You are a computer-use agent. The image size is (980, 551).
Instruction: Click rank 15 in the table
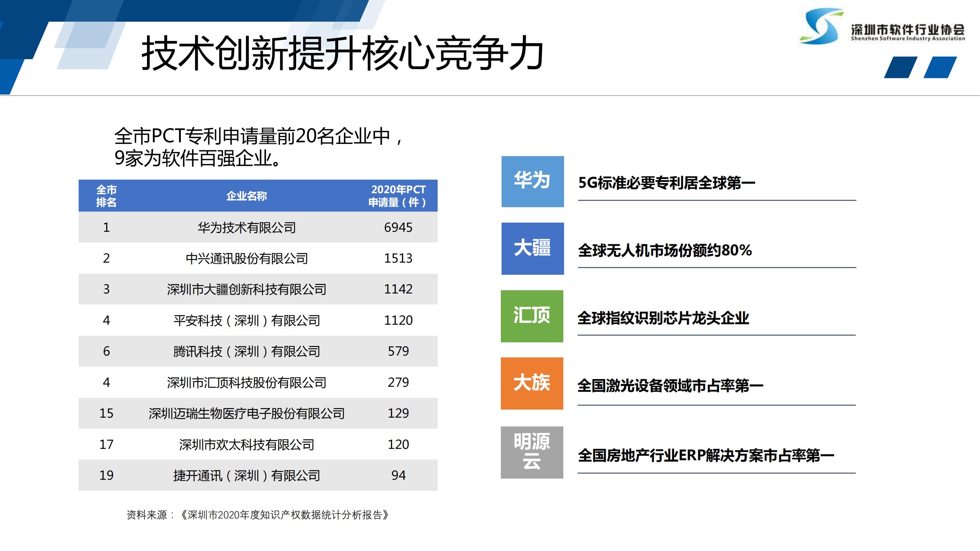click(106, 413)
